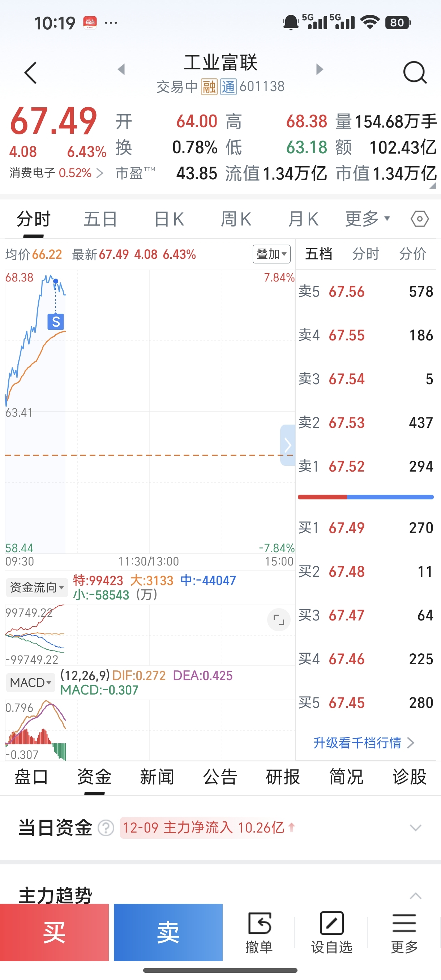
Task: Tap the large 67.49 current price
Action: [x=53, y=121]
